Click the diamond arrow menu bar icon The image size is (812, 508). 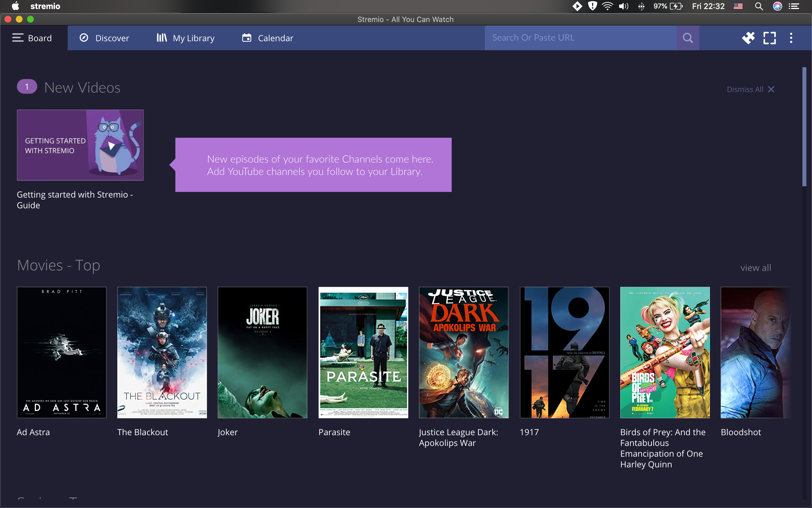577,6
